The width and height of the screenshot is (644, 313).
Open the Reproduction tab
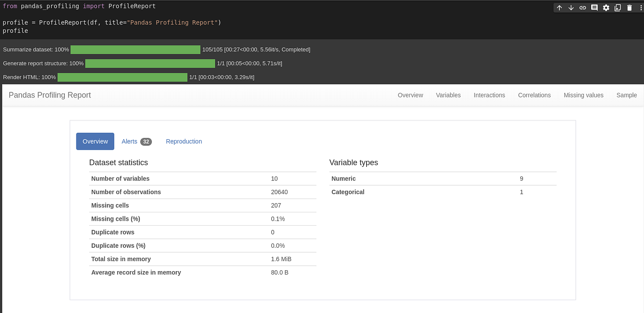click(184, 141)
